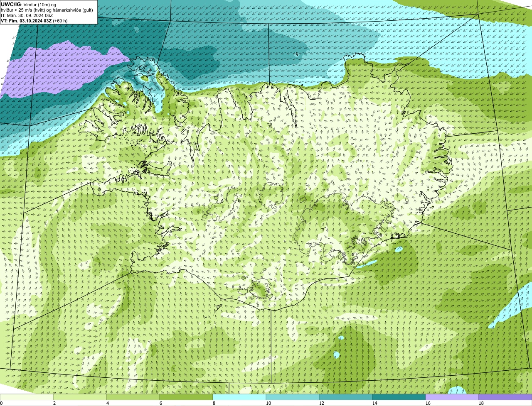Image resolution: width=532 pixels, height=406 pixels.
Task: Click the 'VT: Fim. 03.10.2024 03Z (+69 h)' line
Action: pyautogui.click(x=34, y=21)
